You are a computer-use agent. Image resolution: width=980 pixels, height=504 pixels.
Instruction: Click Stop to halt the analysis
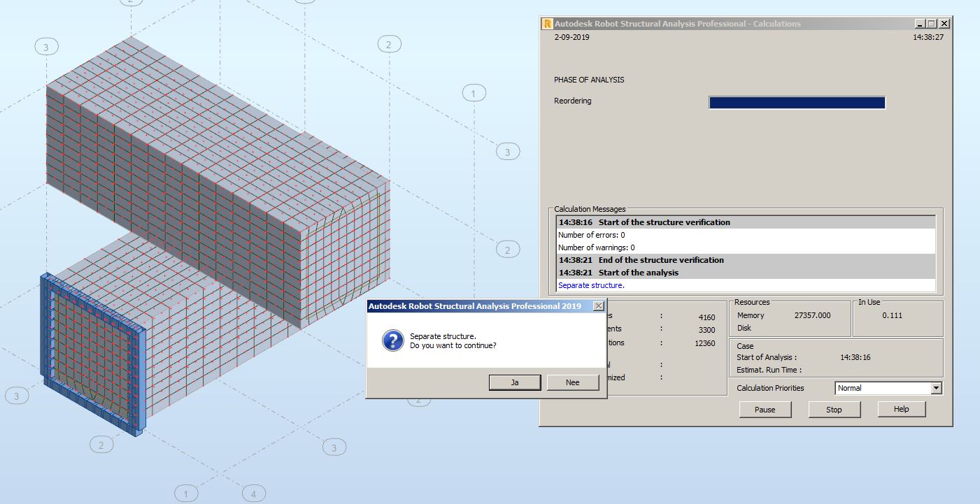tap(834, 409)
